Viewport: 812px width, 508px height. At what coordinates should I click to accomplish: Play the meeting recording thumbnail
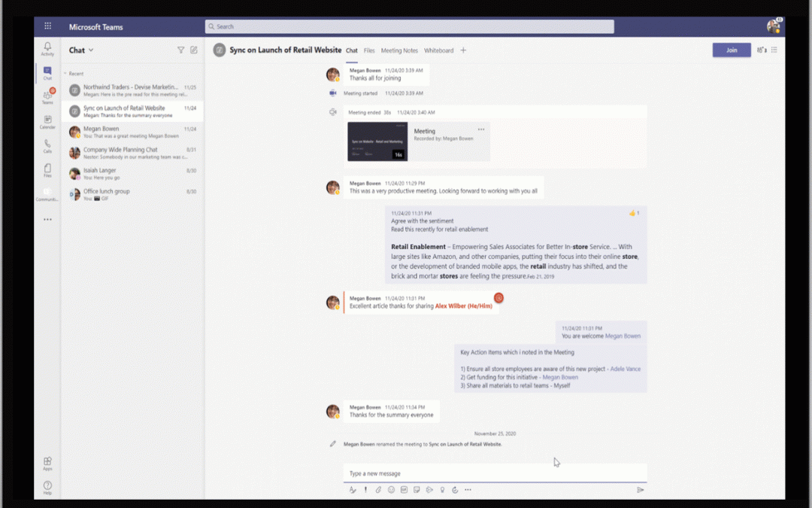[377, 141]
